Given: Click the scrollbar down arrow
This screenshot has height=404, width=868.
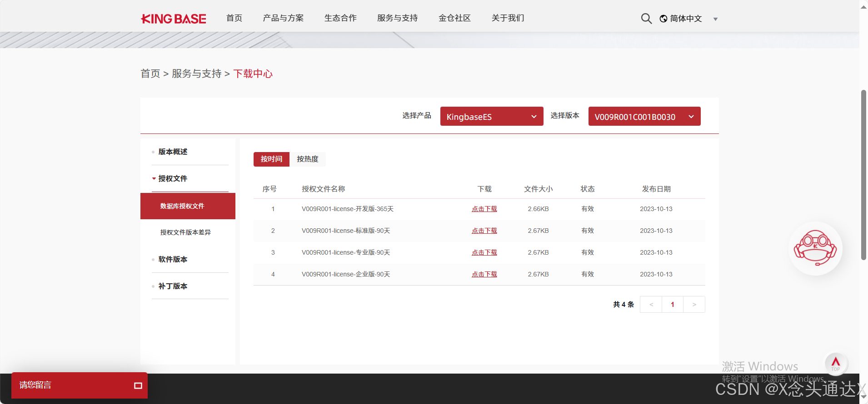Looking at the screenshot, I should click(x=863, y=397).
